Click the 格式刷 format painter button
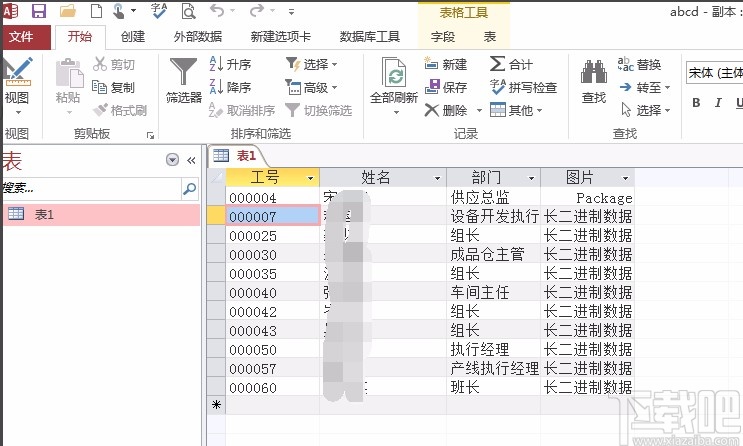Viewport: 743px width, 446px height. tap(119, 110)
